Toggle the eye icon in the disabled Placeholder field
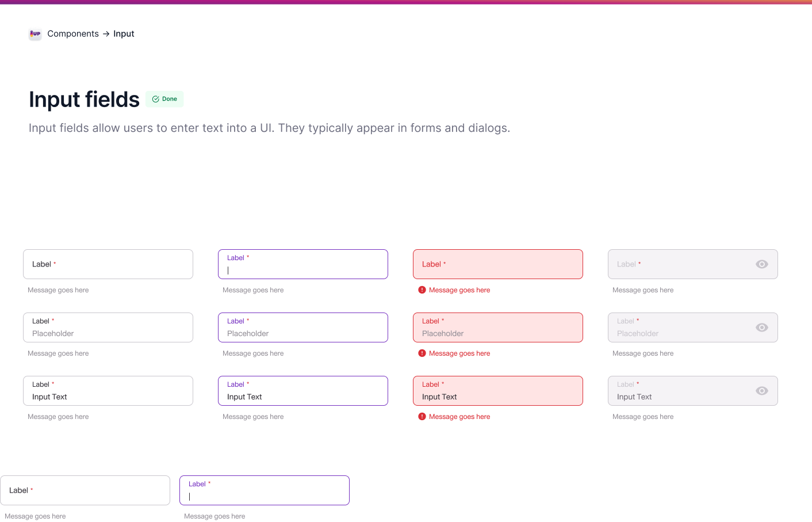The width and height of the screenshot is (812, 522). pos(761,327)
